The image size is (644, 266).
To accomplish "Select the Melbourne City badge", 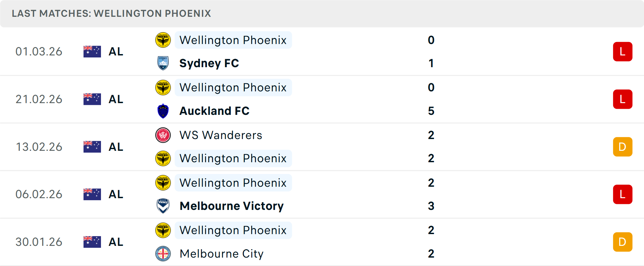I will click(163, 254).
